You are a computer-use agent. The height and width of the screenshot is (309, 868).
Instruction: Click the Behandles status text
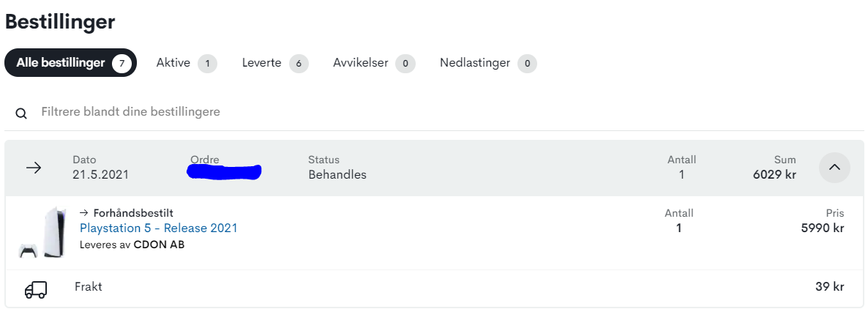(337, 175)
